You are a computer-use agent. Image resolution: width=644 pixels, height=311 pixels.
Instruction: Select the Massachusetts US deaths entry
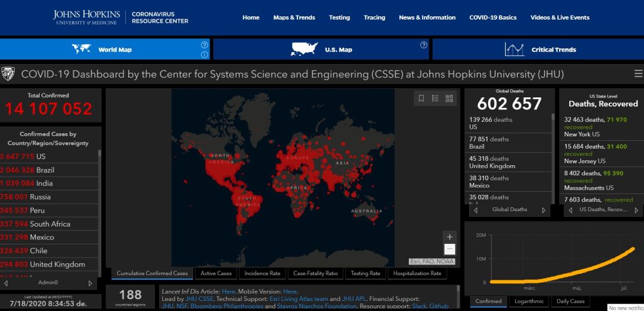tap(601, 180)
